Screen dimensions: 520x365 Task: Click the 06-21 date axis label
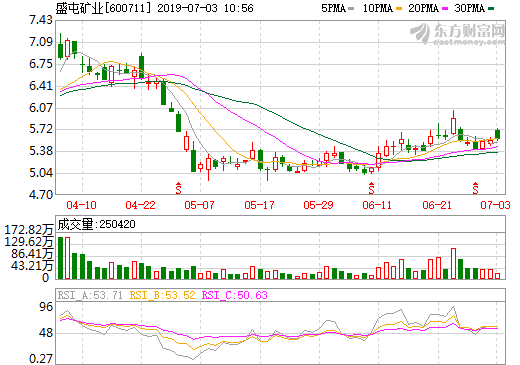437,205
